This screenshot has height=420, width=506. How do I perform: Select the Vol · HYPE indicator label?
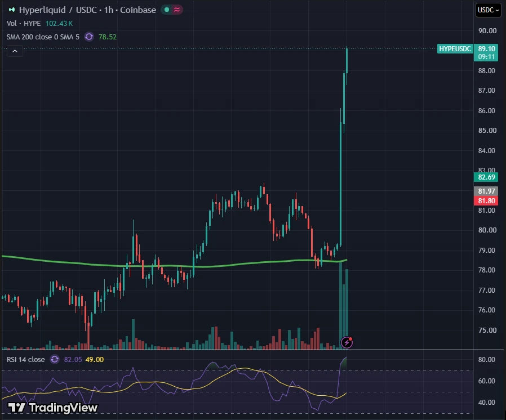tap(24, 24)
